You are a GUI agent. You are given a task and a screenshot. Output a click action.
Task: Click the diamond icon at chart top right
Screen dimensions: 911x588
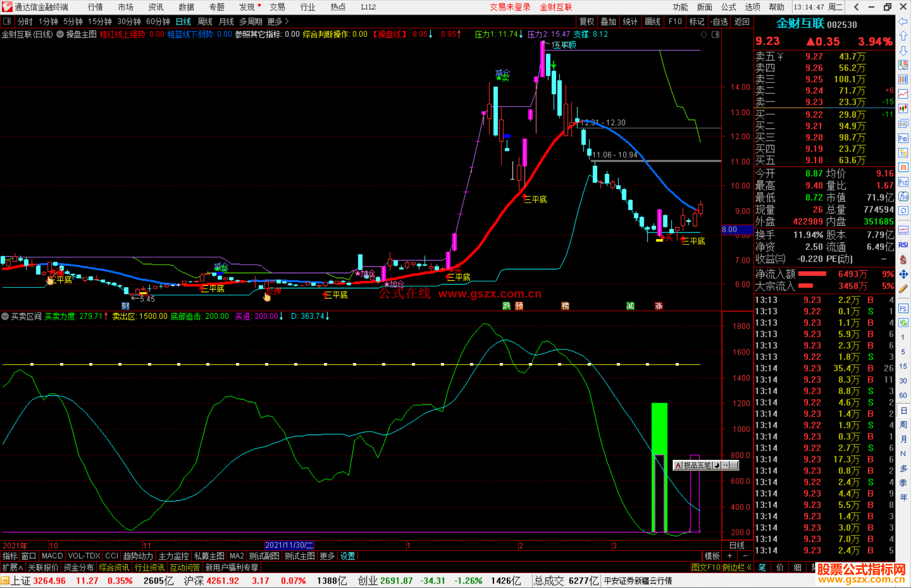tap(703, 35)
